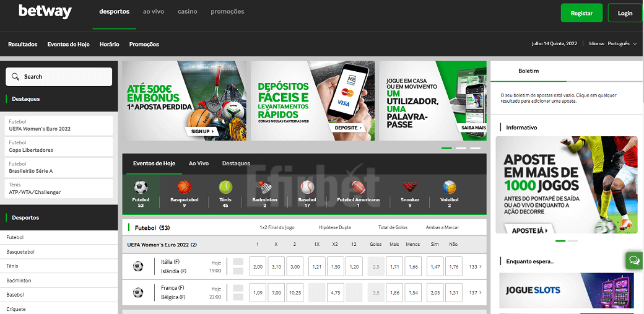Expand more markets 133 for Itália match
This screenshot has height=314, width=644.
(x=475, y=267)
